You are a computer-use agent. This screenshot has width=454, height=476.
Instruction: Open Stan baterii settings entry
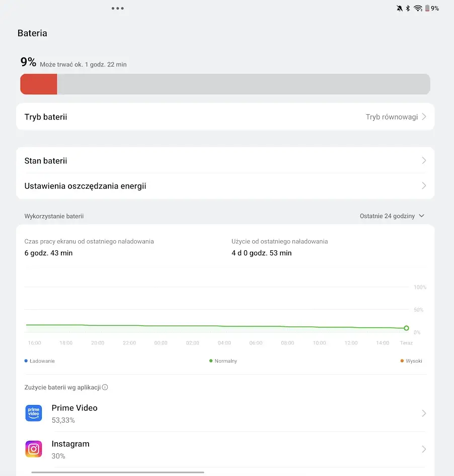225,161
